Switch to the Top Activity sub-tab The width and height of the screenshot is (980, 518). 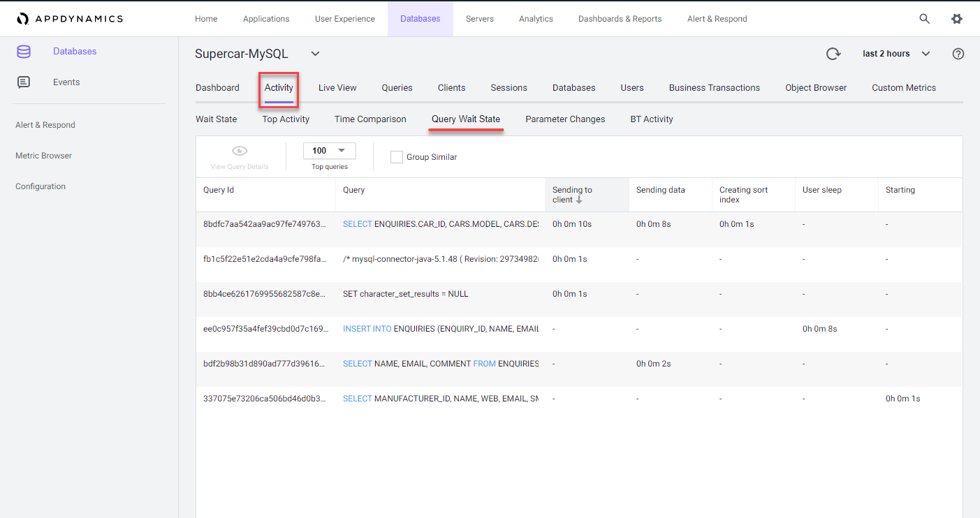286,119
